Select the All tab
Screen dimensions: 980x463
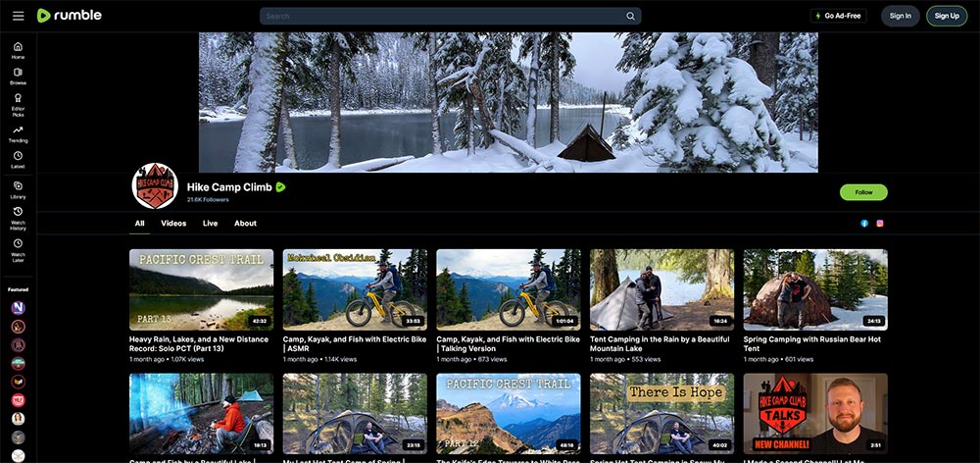tap(139, 224)
